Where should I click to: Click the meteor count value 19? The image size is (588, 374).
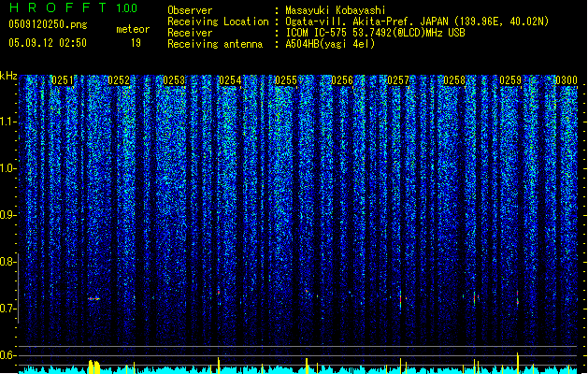coord(136,43)
